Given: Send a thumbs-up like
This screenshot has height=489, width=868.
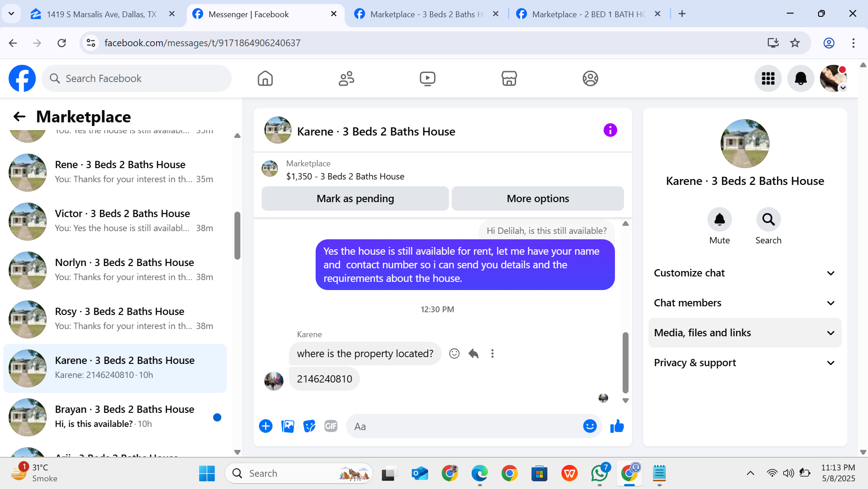Looking at the screenshot, I should pos(617,426).
